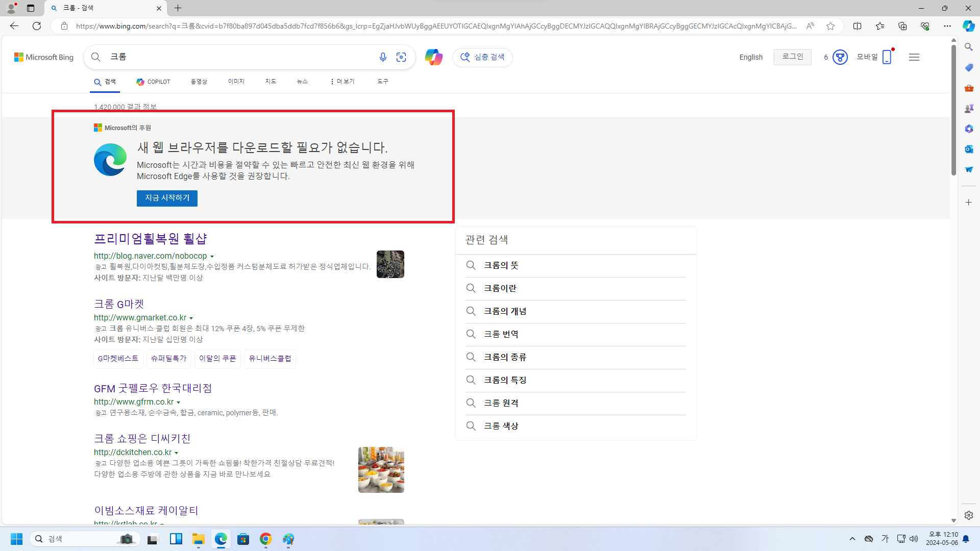Open new tab with plus button

(178, 8)
